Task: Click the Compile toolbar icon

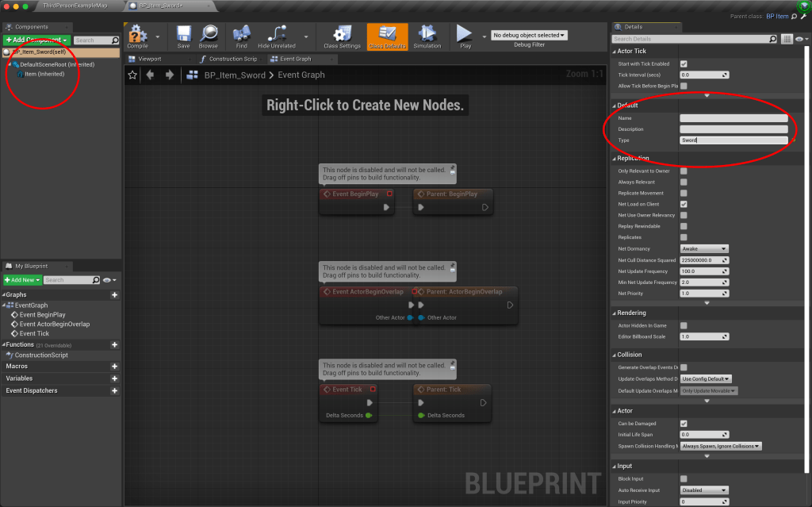Action: click(x=138, y=36)
